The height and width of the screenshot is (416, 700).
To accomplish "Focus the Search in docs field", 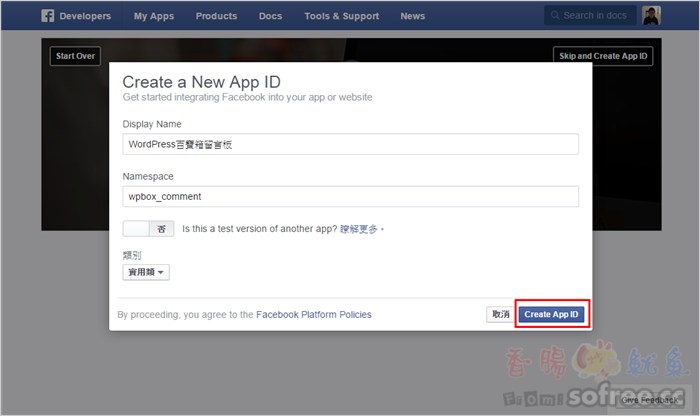I will pos(590,16).
